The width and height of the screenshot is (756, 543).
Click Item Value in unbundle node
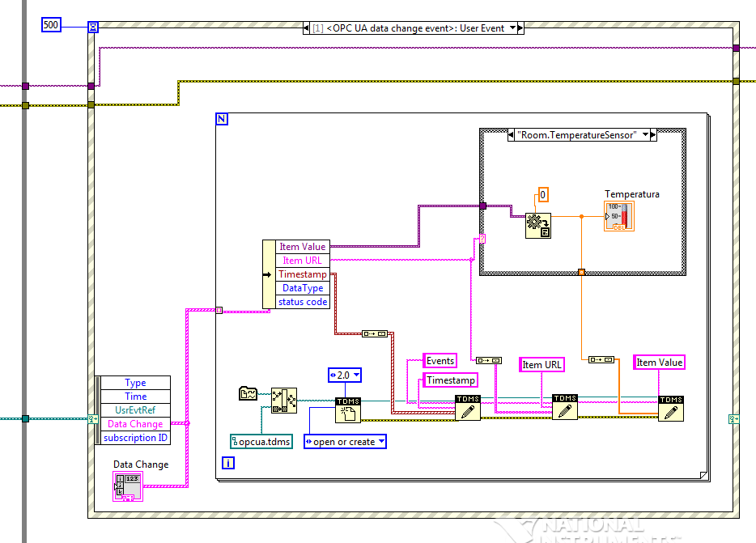[303, 247]
